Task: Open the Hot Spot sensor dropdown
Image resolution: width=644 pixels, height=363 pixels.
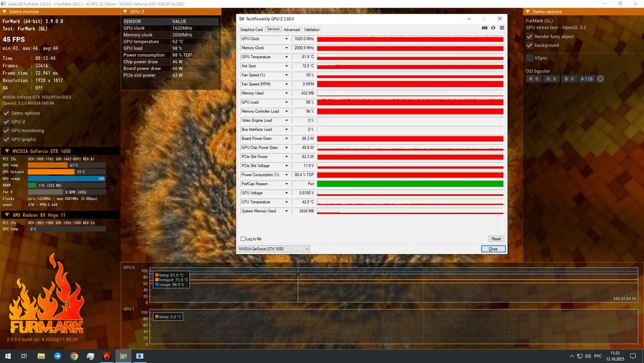Action: [287, 66]
